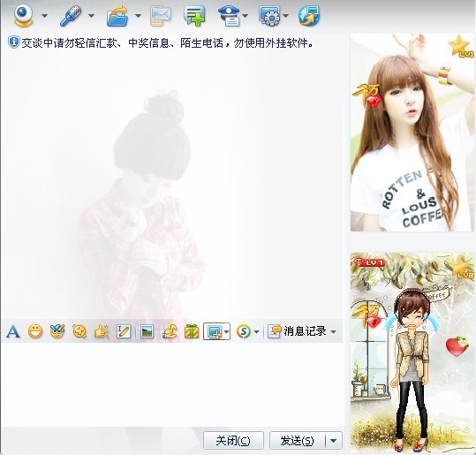Image resolution: width=476 pixels, height=455 pixels.
Task: Click the 关闭(C) button
Action: (x=233, y=440)
